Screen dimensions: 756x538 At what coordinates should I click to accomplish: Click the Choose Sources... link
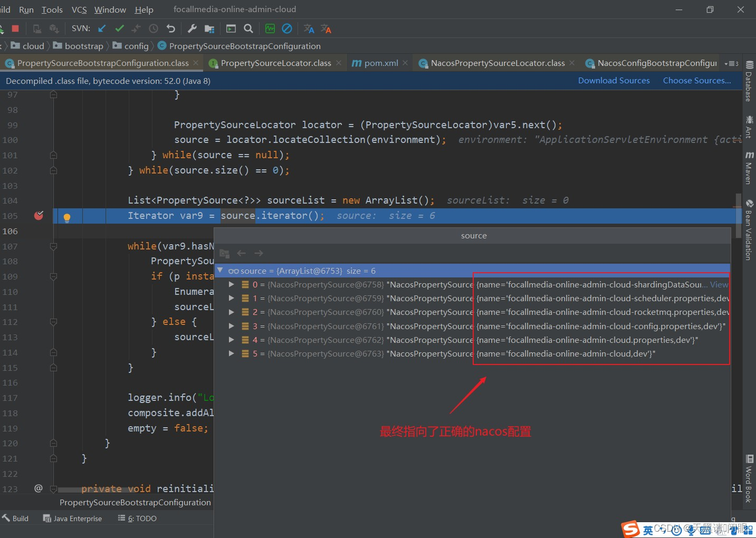coord(697,81)
